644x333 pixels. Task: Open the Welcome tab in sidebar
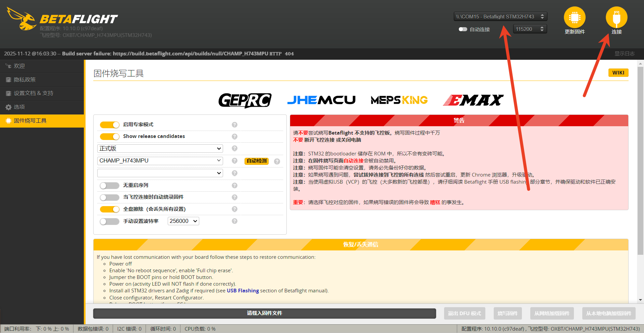point(42,66)
